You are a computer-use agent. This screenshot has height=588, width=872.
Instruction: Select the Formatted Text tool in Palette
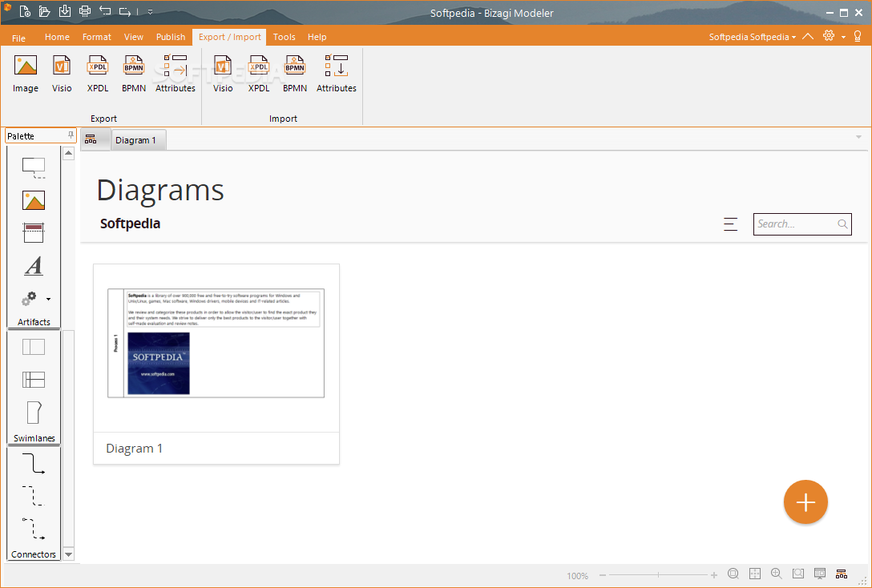point(34,265)
